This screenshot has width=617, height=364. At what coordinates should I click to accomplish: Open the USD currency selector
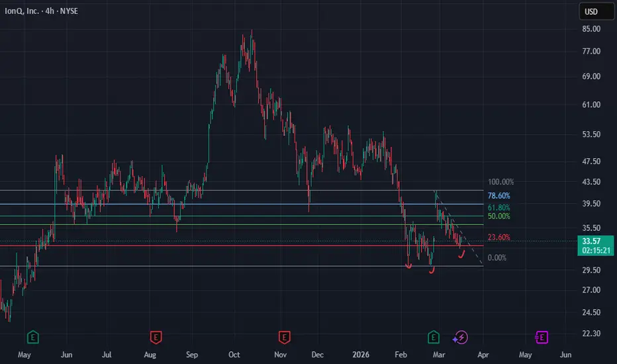(x=596, y=11)
